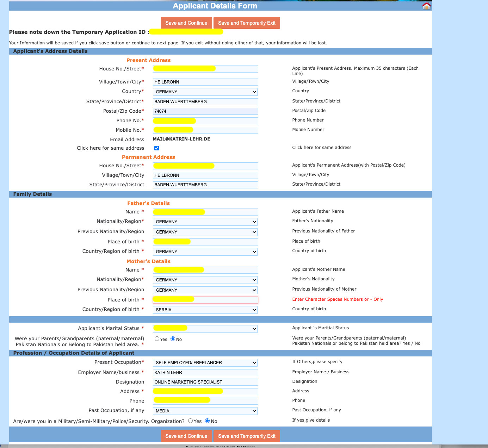Expand father's Nationality/Region dropdown
This screenshot has width=488, height=448.
tap(205, 222)
